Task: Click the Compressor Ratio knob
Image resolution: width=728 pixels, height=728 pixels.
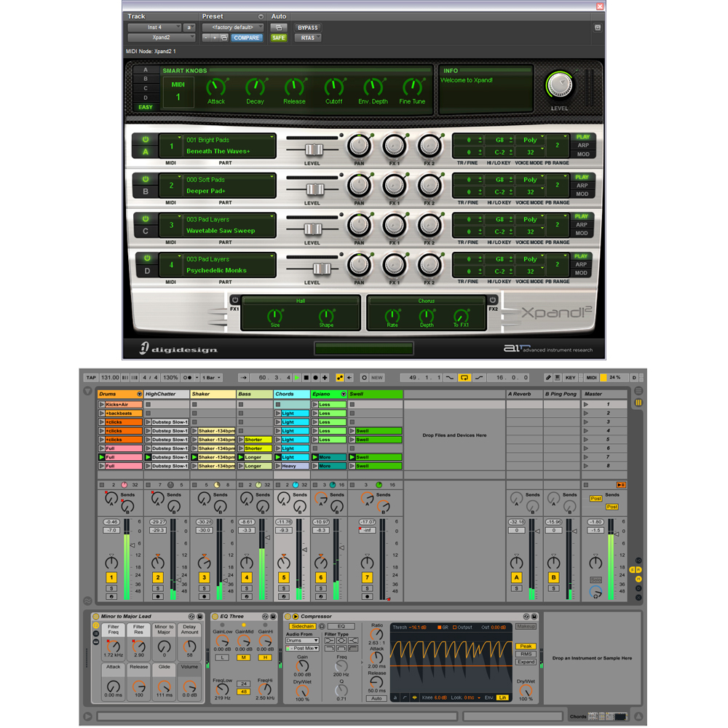Action: pyautogui.click(x=376, y=635)
